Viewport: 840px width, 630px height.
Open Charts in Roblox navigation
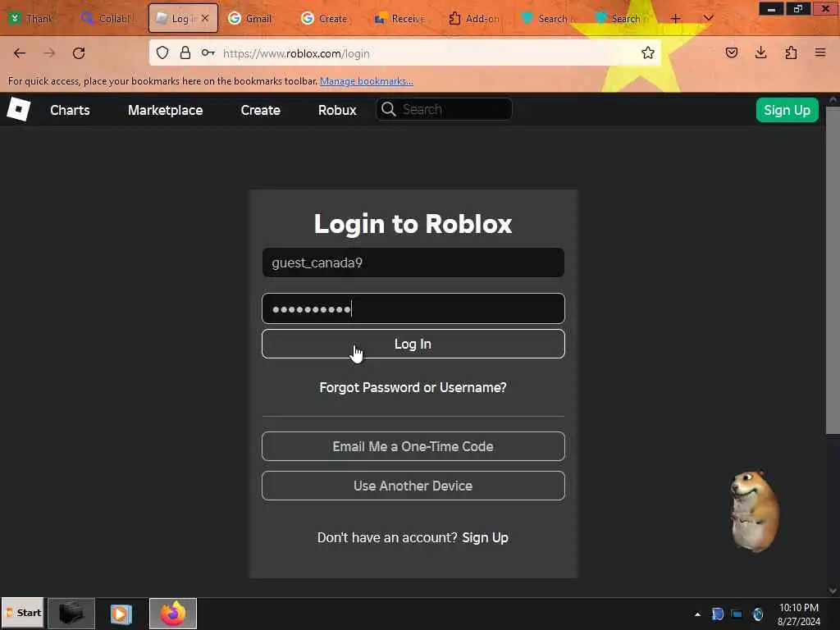pos(70,110)
